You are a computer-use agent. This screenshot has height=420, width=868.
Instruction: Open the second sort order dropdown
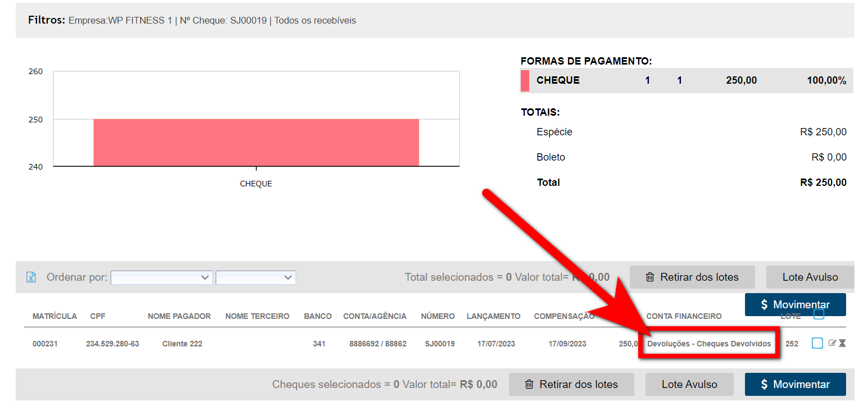(256, 277)
